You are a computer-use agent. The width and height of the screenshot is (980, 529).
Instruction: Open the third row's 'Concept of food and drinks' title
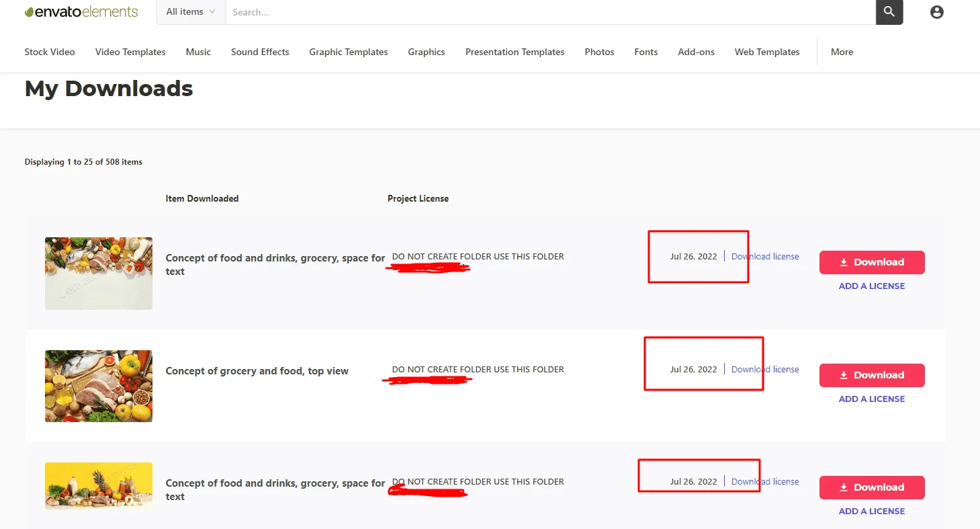pyautogui.click(x=275, y=490)
